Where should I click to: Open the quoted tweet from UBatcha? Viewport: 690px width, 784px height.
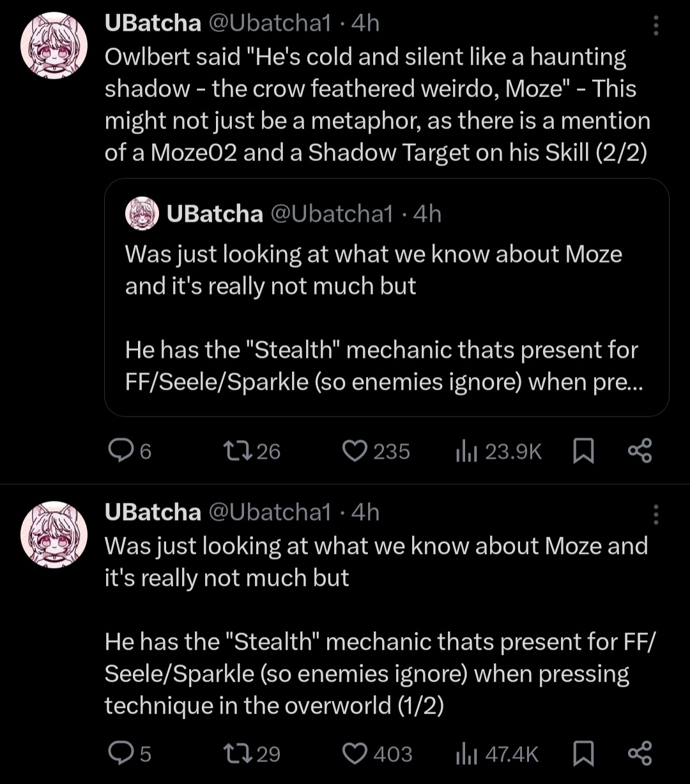click(x=386, y=319)
